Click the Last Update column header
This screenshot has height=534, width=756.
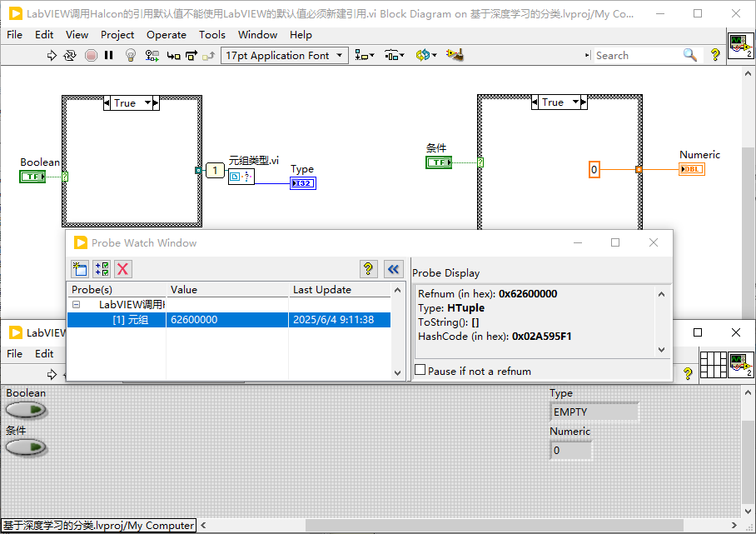point(340,289)
